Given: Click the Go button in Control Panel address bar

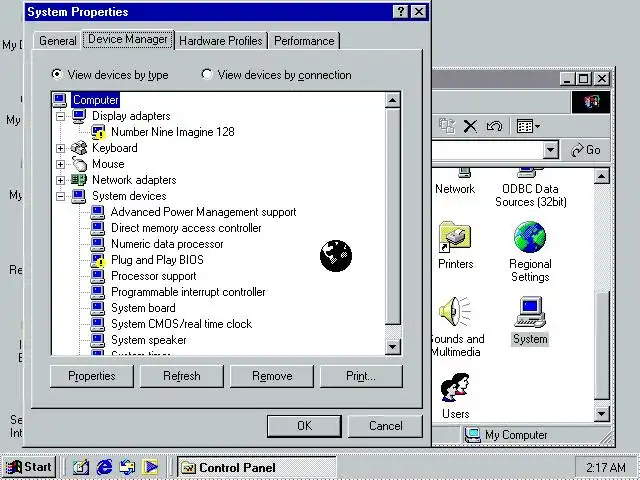Looking at the screenshot, I should pos(586,150).
